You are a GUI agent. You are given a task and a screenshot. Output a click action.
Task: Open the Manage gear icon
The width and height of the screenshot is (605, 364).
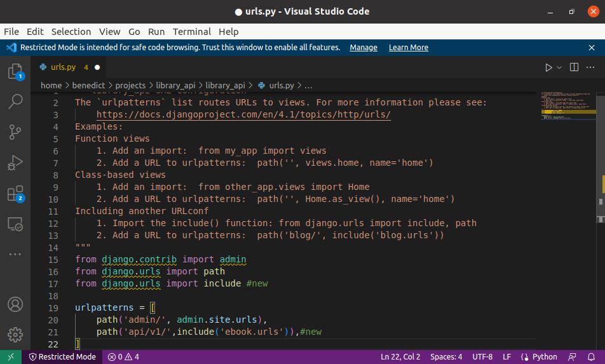point(15,335)
